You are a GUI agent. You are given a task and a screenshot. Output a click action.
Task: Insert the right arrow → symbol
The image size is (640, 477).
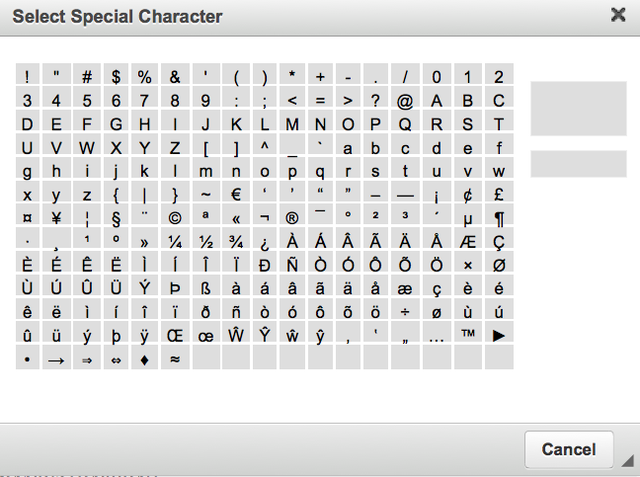point(57,359)
